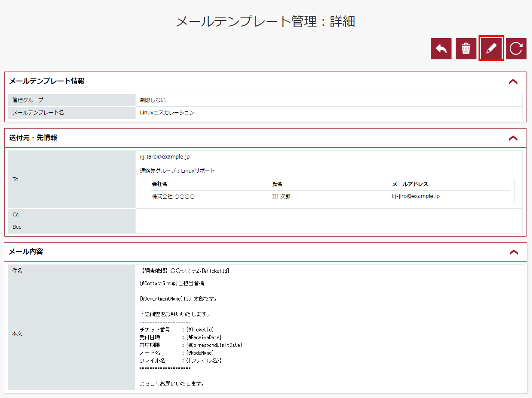Click the 会社名 column header
The width and height of the screenshot is (532, 398).
(x=159, y=184)
